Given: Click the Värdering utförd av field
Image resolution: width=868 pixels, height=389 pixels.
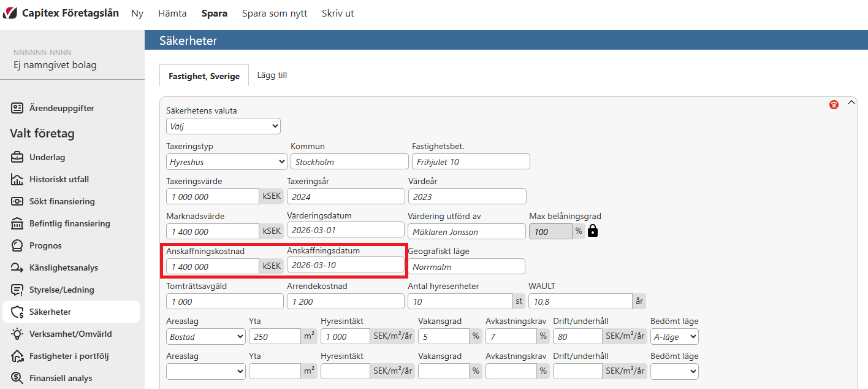Looking at the screenshot, I should [x=466, y=231].
